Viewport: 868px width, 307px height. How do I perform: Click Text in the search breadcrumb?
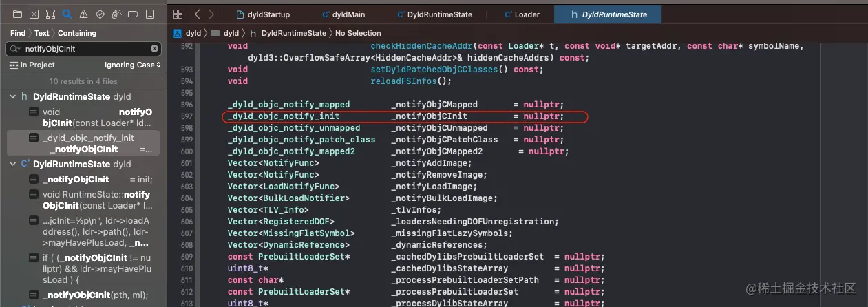pyautogui.click(x=42, y=33)
